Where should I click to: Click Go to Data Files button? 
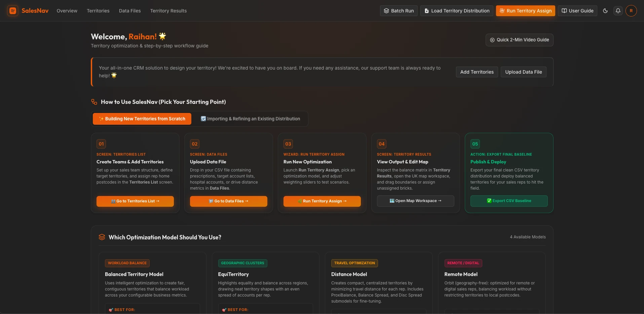tap(229, 201)
